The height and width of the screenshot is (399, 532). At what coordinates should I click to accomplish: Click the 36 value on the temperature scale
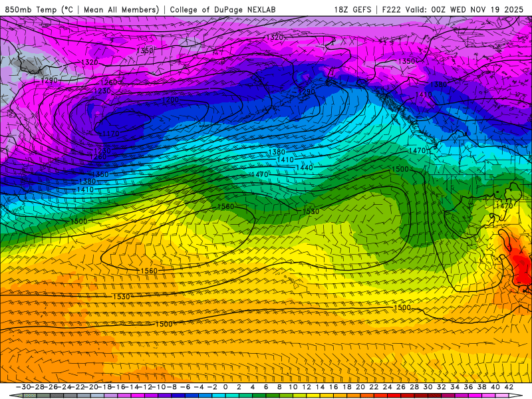tap(469, 387)
